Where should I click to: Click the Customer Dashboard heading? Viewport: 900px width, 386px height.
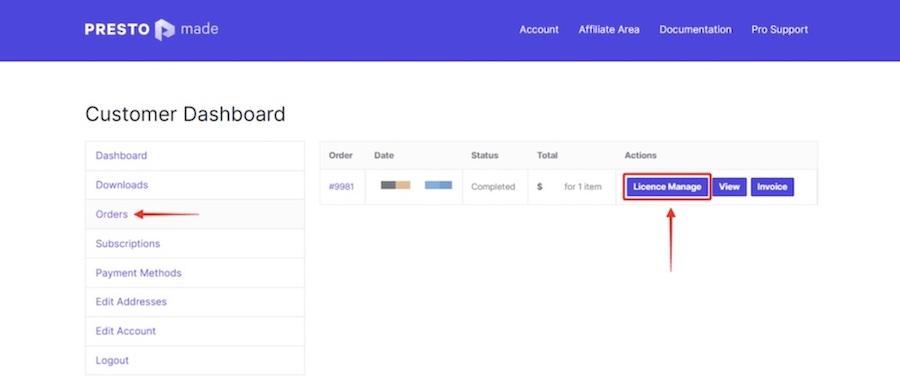click(x=185, y=114)
